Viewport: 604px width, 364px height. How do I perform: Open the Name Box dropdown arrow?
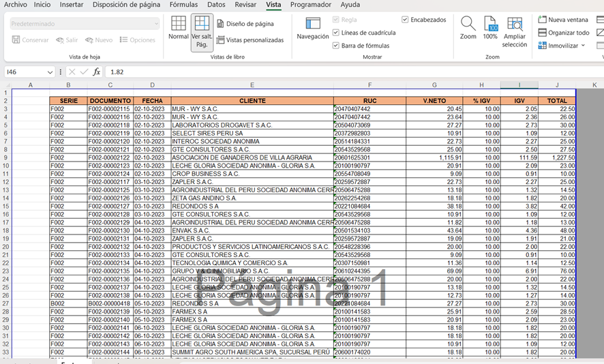[x=50, y=72]
